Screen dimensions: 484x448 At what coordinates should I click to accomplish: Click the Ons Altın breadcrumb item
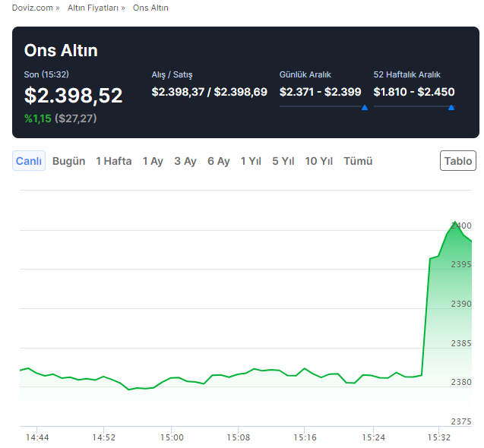tap(150, 8)
